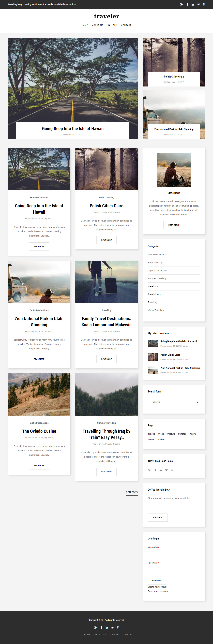Click the #world tag
Viewport: 213px width, 644px height.
(161, 440)
